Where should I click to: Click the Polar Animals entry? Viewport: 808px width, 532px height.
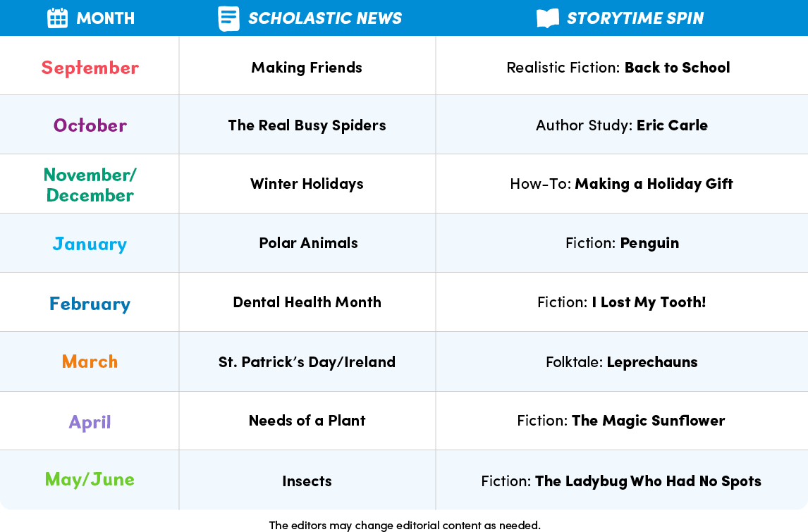pyautogui.click(x=308, y=242)
